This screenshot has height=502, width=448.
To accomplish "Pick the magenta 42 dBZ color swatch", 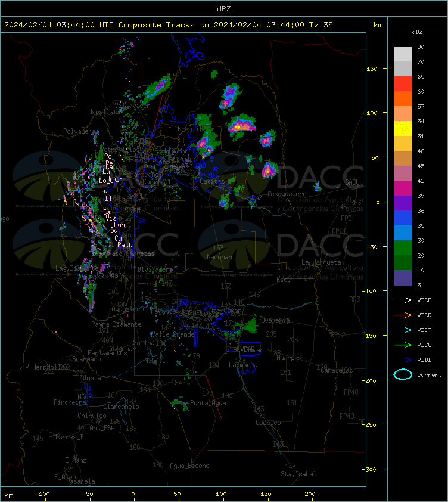I will tap(403, 188).
